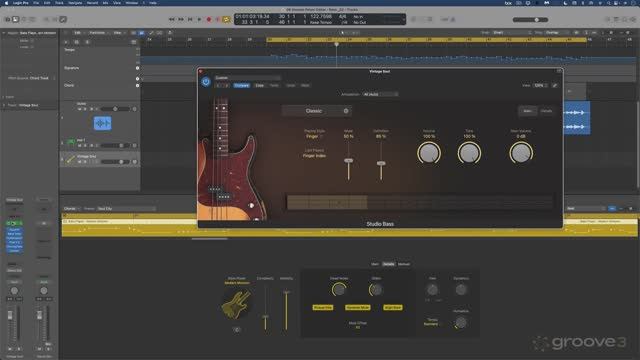Open the plug-in View size dropdown
Viewport: 640px width, 360px height.
pos(540,85)
